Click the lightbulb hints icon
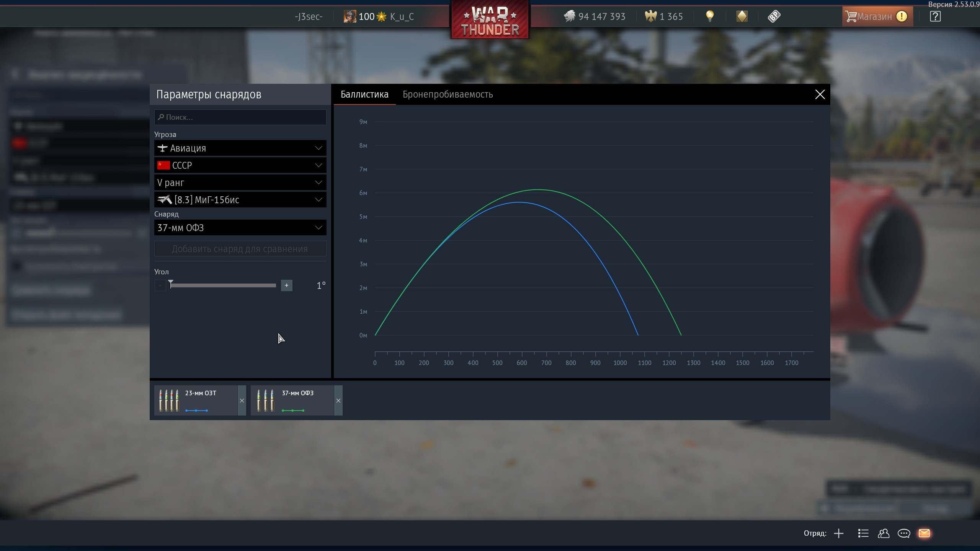 point(710,16)
